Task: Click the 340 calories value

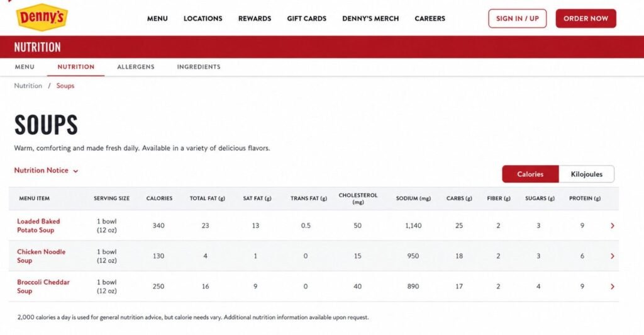Action: click(x=158, y=225)
